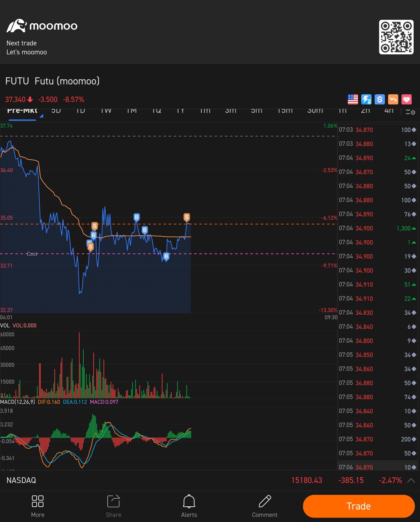Tap the orange Trade button
The image size is (420, 522).
point(359,506)
